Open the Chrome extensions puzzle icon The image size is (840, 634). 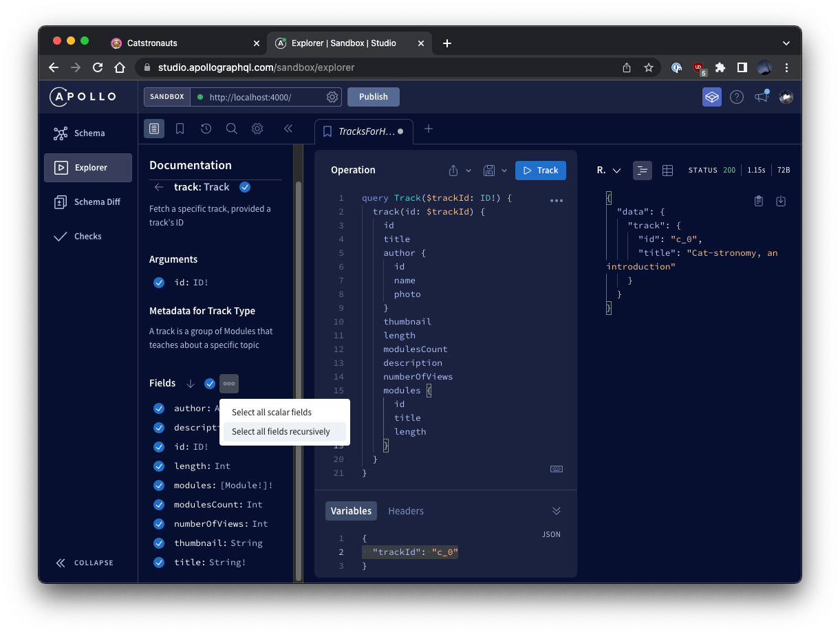pyautogui.click(x=720, y=67)
